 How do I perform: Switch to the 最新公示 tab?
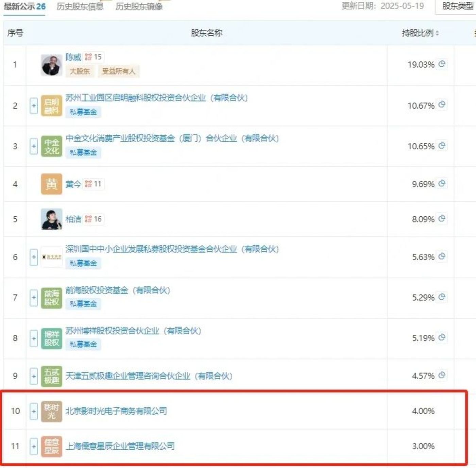point(24,6)
